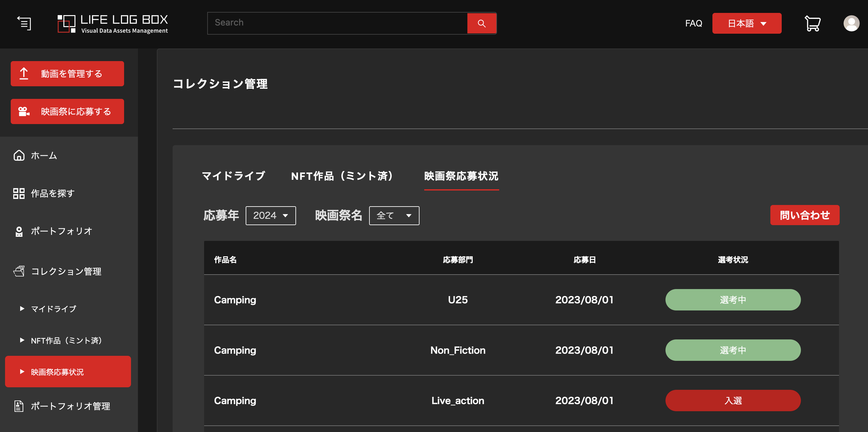Collapse the sidebar with the hamburger menu icon

(24, 23)
